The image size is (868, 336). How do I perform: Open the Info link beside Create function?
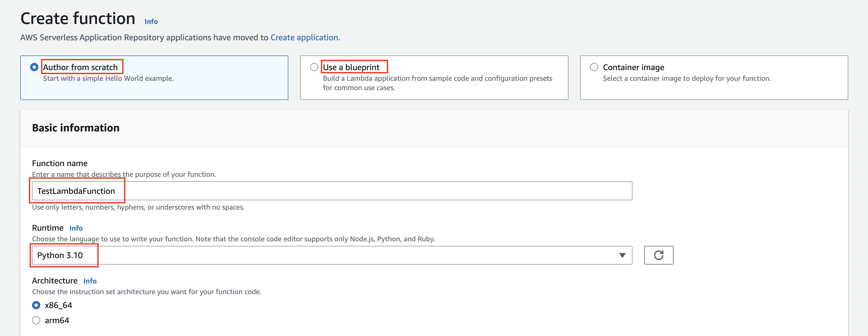151,22
